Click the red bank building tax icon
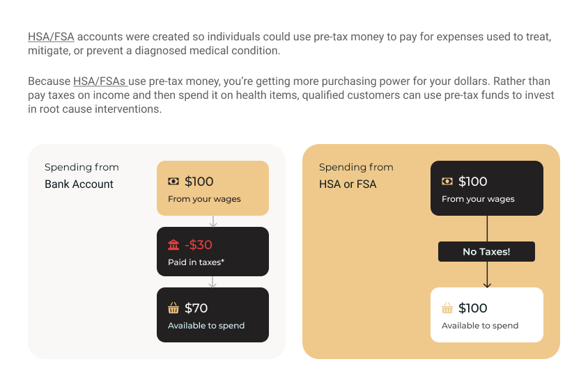This screenshot has width=588, height=389. point(173,245)
